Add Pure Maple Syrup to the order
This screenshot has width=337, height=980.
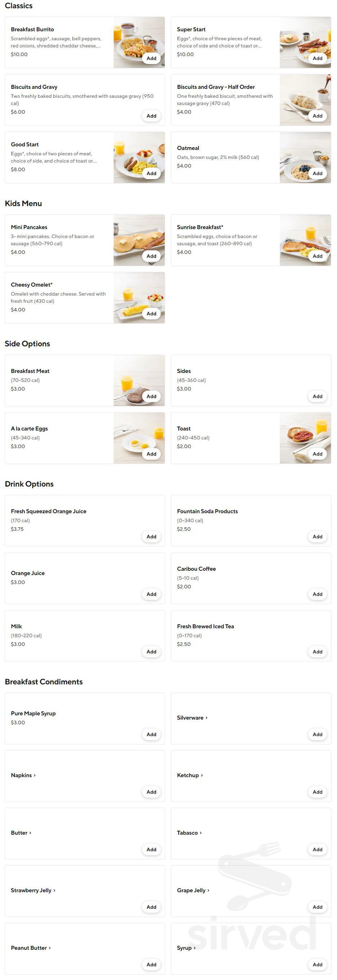coord(151,734)
